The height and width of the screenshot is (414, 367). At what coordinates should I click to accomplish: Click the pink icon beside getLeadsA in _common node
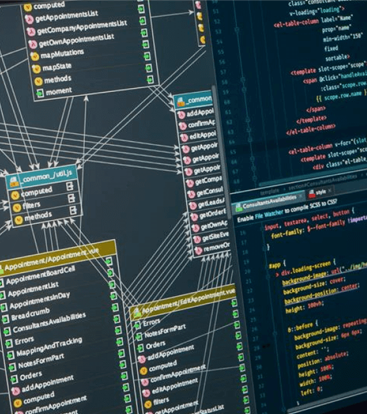(x=193, y=205)
